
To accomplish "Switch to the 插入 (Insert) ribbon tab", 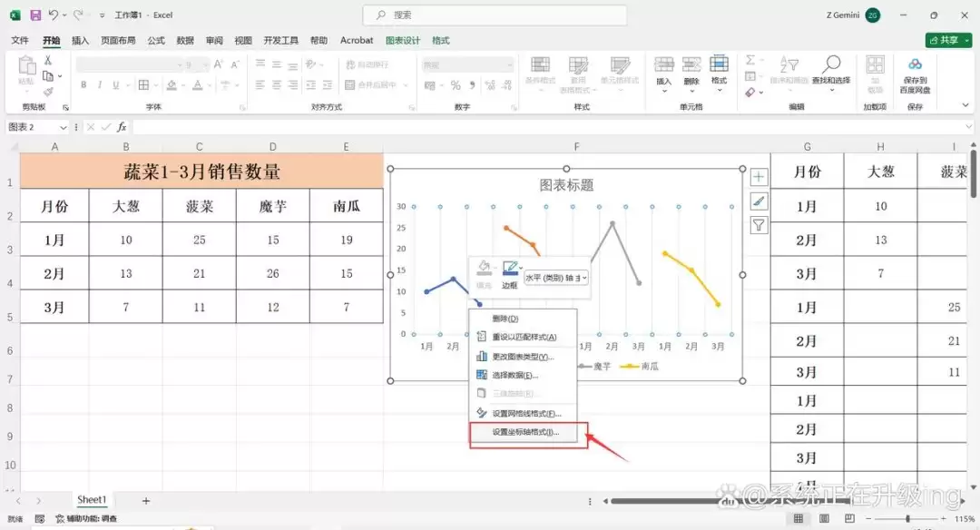I will [x=80, y=40].
